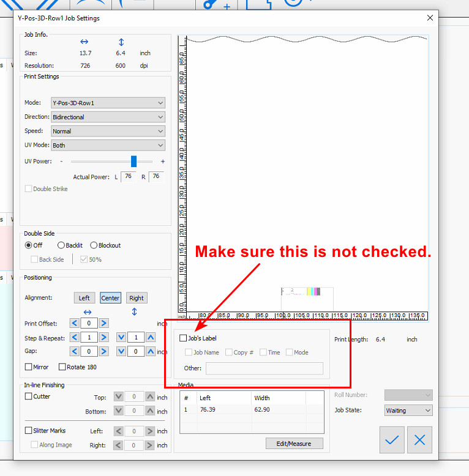Align the job Right
469x476 pixels.
[137, 298]
